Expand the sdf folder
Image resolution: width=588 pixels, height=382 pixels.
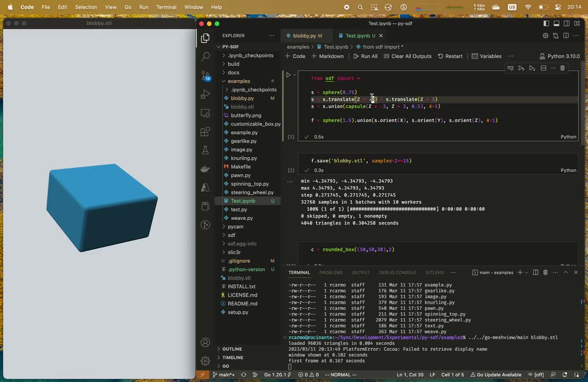click(x=231, y=235)
